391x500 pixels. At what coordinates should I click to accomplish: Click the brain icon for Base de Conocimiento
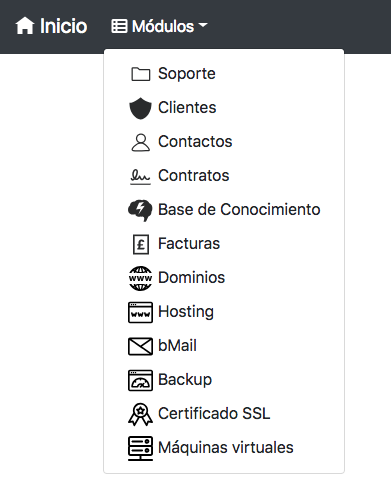click(140, 210)
